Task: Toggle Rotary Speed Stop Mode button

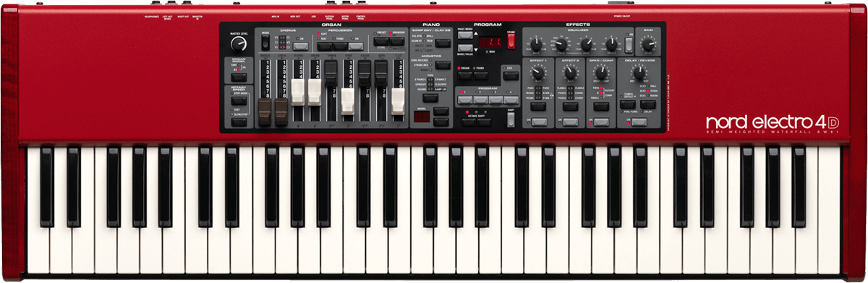Action: [239, 101]
